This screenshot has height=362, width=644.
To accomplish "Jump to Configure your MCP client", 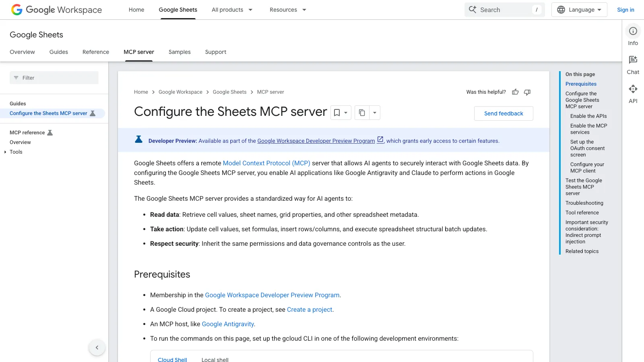I will [587, 168].
